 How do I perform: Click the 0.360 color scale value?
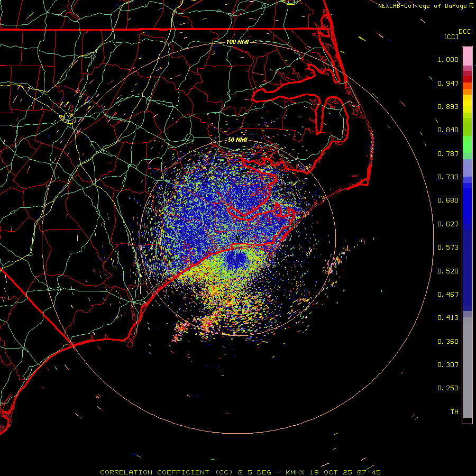448,342
